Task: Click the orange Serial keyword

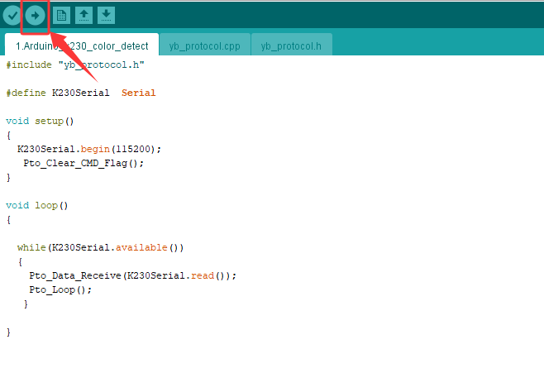Action: pos(138,93)
